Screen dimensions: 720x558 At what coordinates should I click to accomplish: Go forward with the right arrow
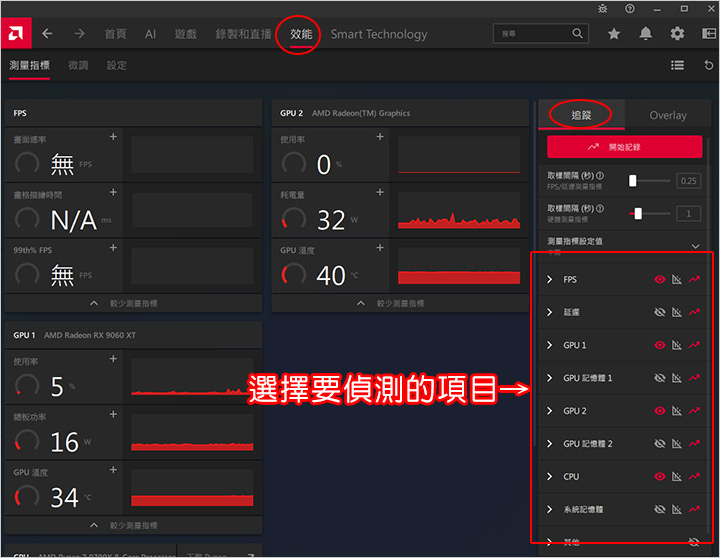pos(79,34)
